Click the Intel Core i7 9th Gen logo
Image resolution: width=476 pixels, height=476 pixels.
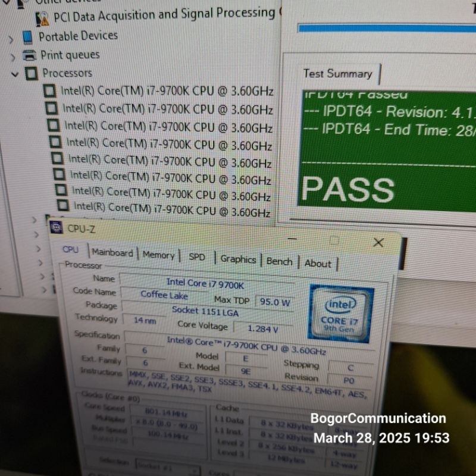[x=340, y=314]
